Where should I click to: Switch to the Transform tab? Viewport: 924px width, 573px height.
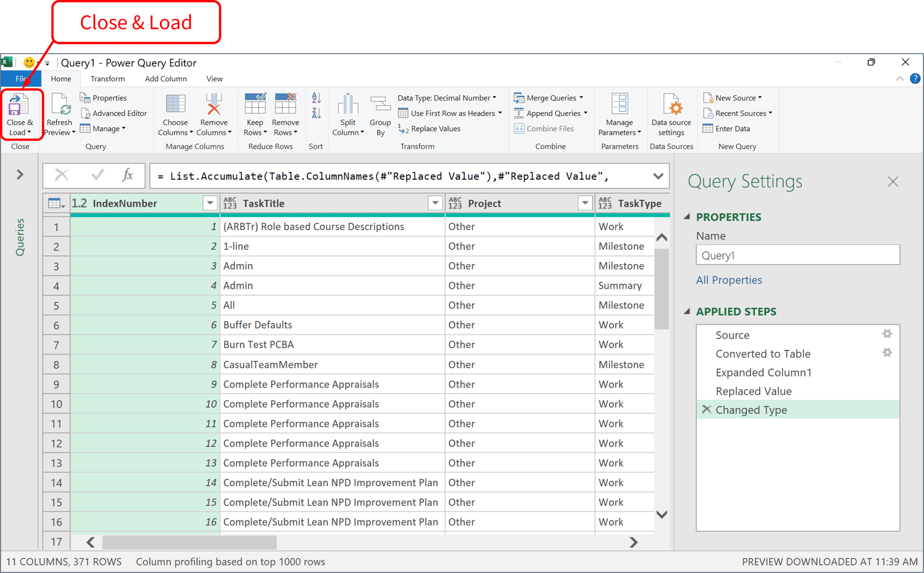click(108, 79)
